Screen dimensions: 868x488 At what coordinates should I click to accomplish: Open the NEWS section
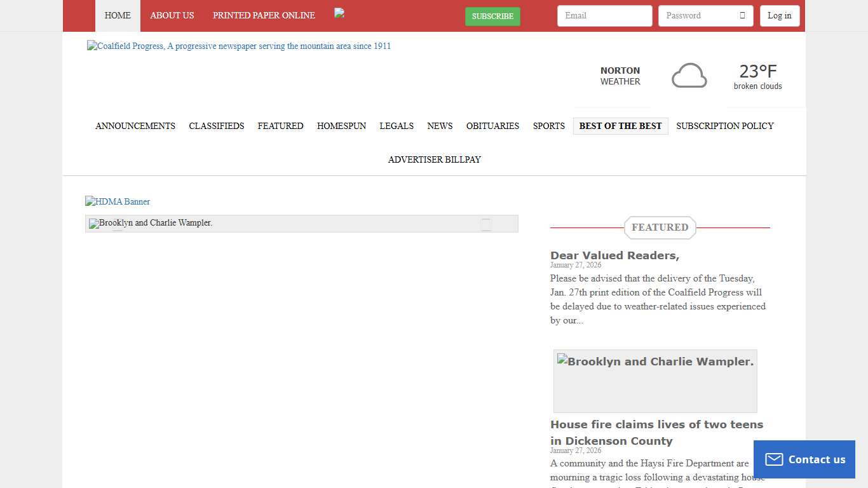[x=440, y=126]
